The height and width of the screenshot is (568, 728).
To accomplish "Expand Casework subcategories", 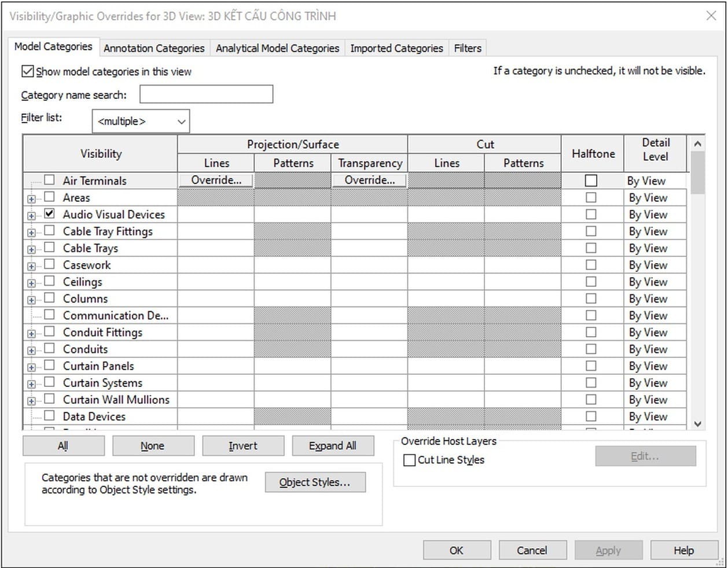I will [x=31, y=266].
